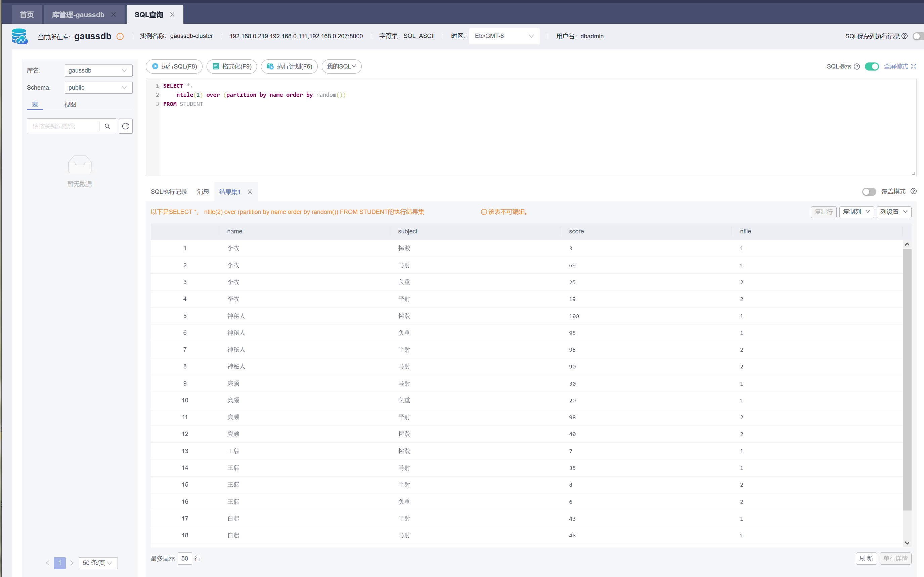
Task: Open the Schema public dropdown
Action: pos(98,88)
